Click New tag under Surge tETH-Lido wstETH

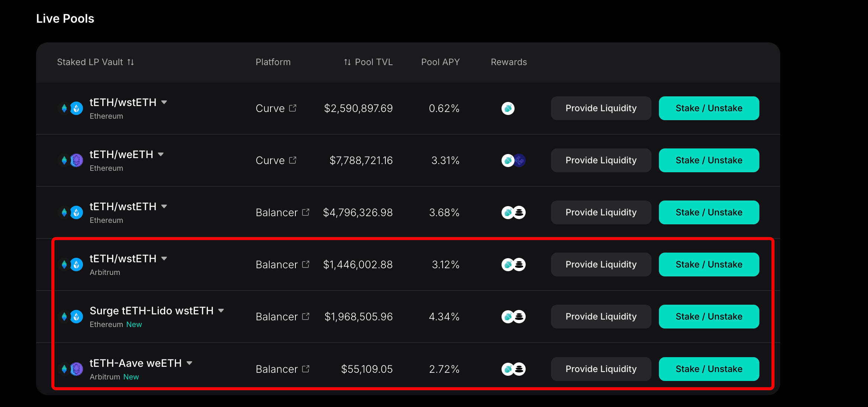pyautogui.click(x=134, y=324)
